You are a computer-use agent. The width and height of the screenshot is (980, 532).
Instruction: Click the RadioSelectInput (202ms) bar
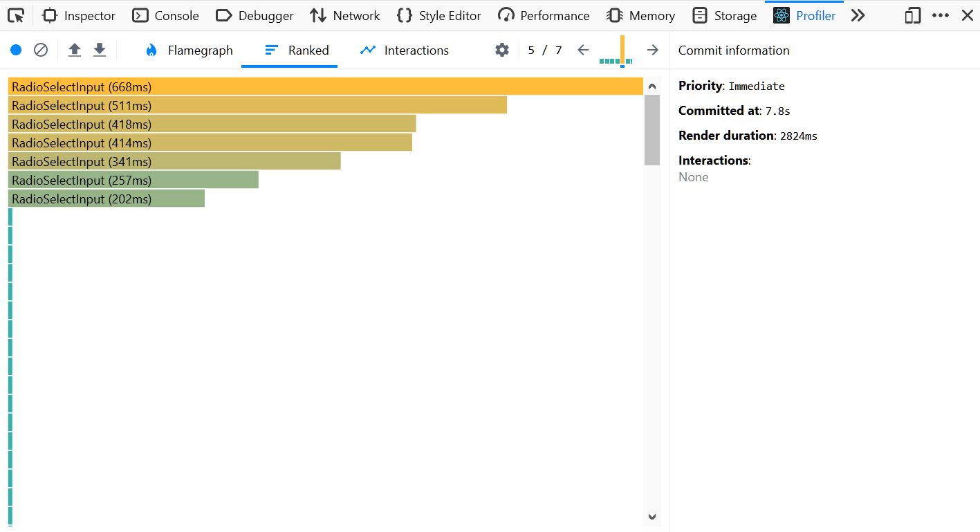tap(104, 199)
